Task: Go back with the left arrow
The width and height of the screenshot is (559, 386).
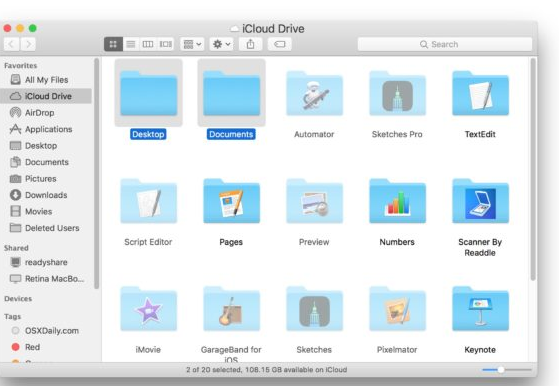Action: tap(11, 44)
